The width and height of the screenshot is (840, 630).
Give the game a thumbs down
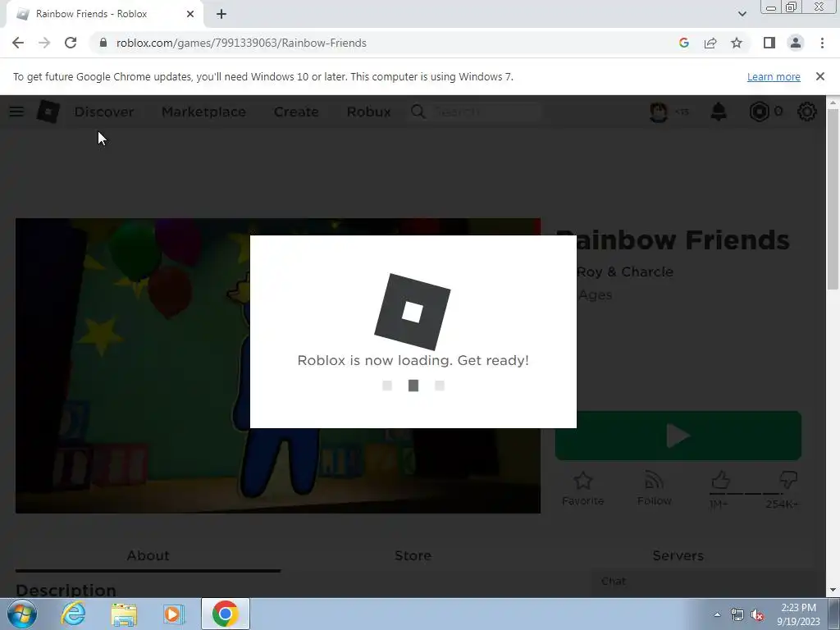pyautogui.click(x=788, y=479)
